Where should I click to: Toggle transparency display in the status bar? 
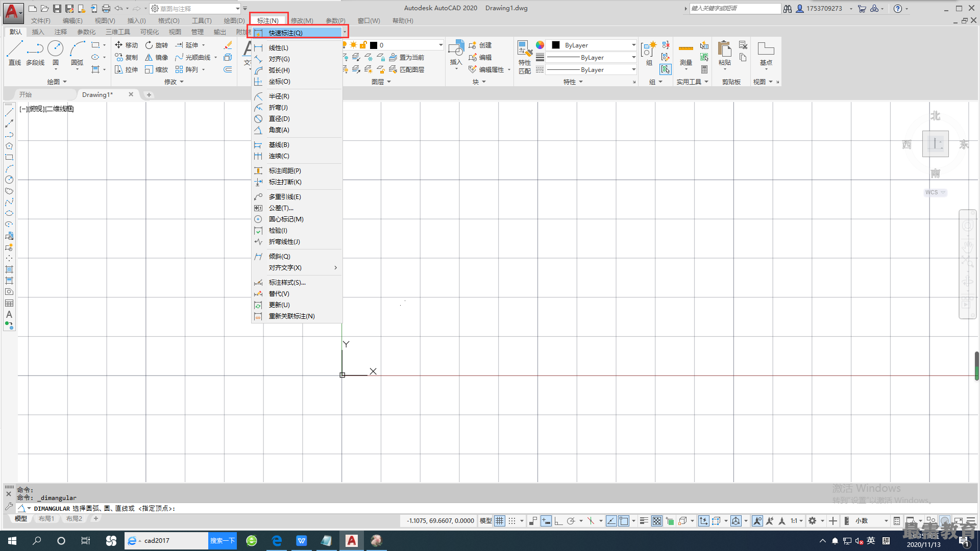tap(657, 521)
